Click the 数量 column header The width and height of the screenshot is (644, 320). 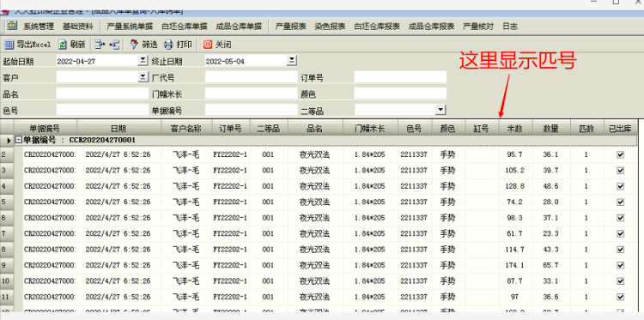pyautogui.click(x=551, y=128)
